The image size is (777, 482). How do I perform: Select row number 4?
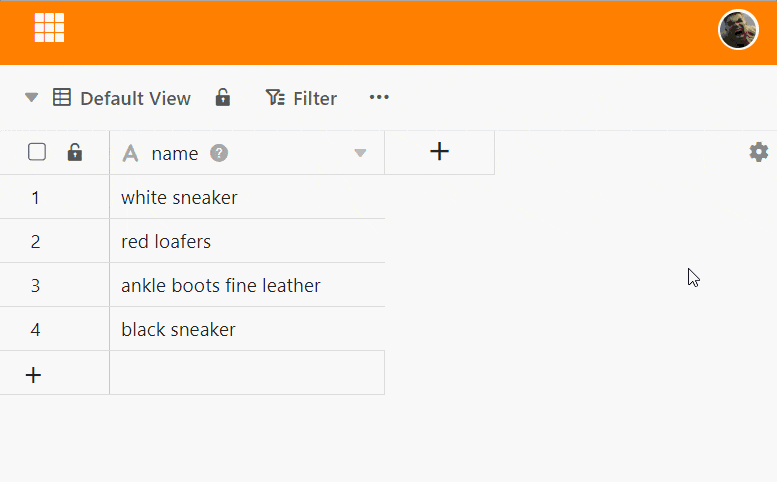pyautogui.click(x=35, y=329)
